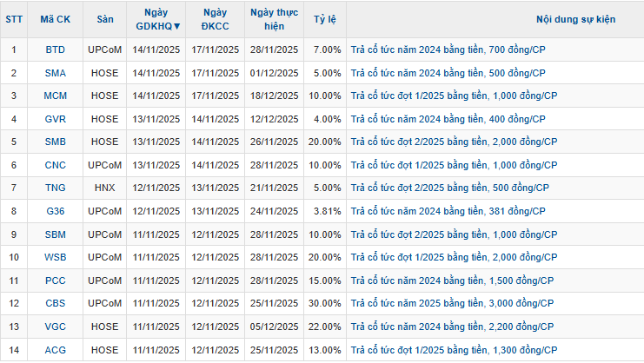Click the PCC ticker link
644x363 pixels.
[55, 280]
